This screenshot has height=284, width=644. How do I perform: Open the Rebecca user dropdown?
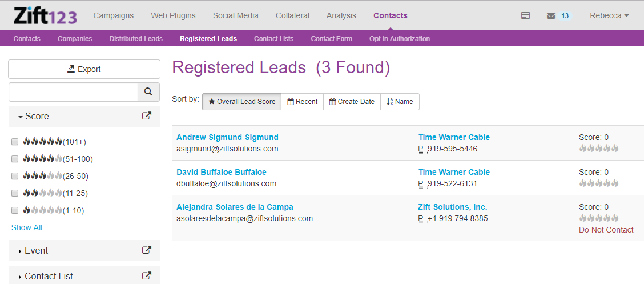pos(609,15)
